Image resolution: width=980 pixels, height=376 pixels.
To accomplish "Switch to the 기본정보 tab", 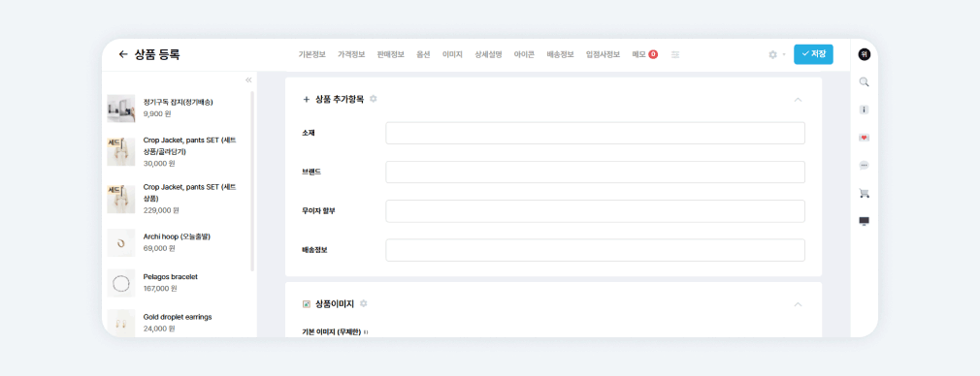I will point(311,55).
